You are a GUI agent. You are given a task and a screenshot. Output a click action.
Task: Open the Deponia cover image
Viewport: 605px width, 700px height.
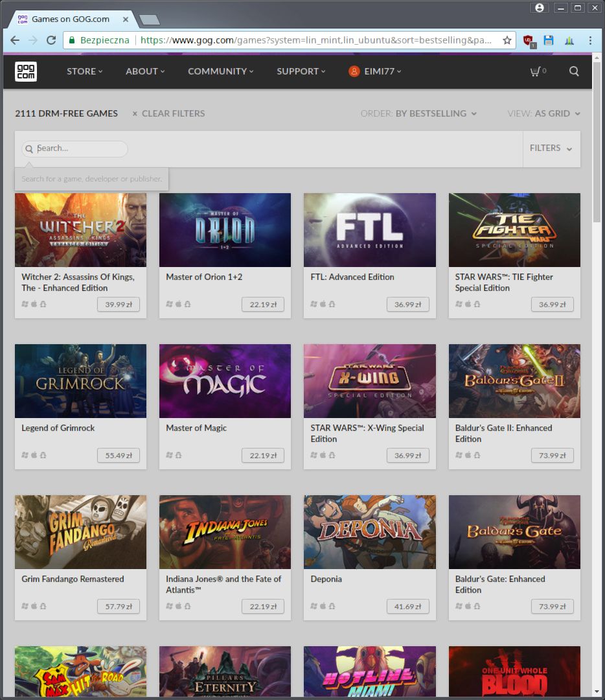coord(370,531)
